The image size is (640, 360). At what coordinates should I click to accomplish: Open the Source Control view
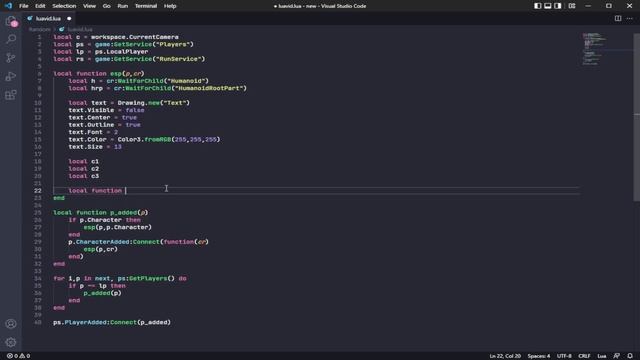(11, 58)
